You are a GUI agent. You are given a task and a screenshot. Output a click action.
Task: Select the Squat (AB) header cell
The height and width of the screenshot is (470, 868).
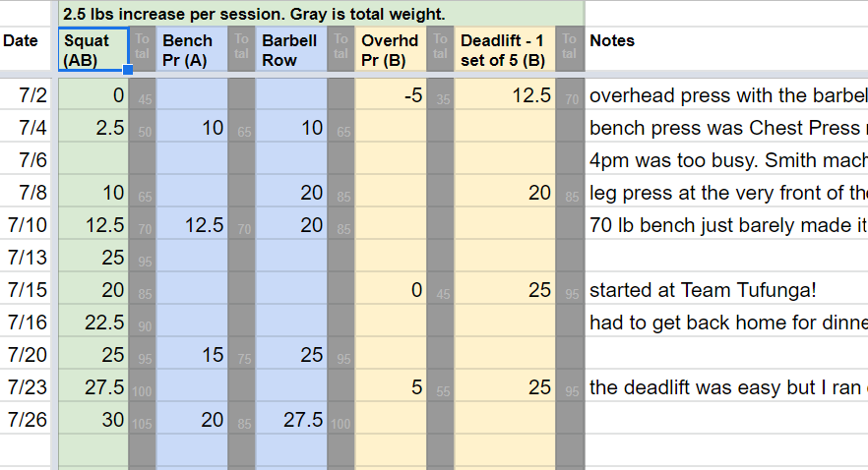[x=93, y=49]
